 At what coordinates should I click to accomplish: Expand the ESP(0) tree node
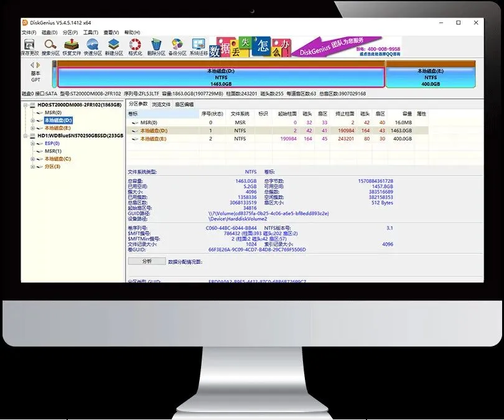32,144
